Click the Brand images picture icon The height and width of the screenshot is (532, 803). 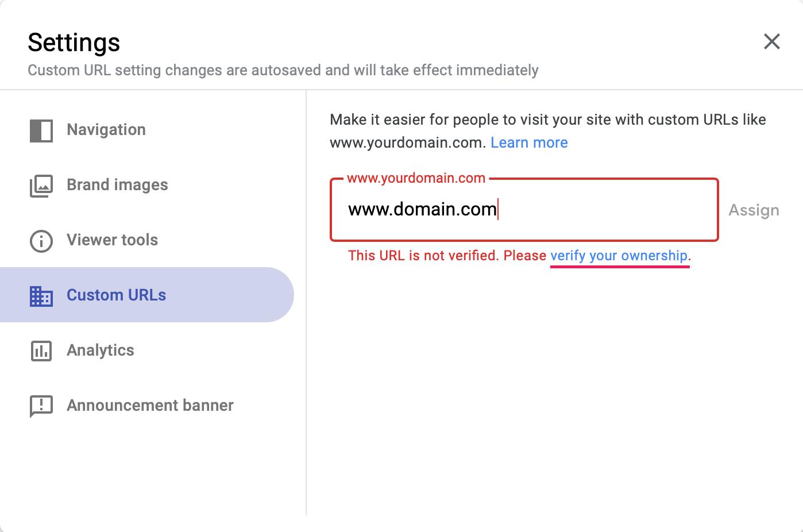[x=41, y=186]
